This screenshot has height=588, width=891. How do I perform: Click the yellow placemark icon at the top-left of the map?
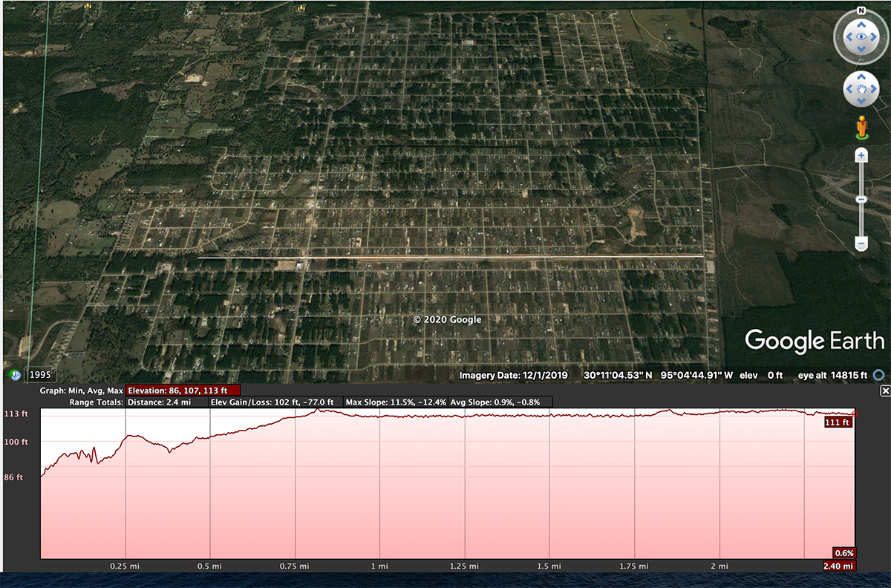(x=89, y=6)
